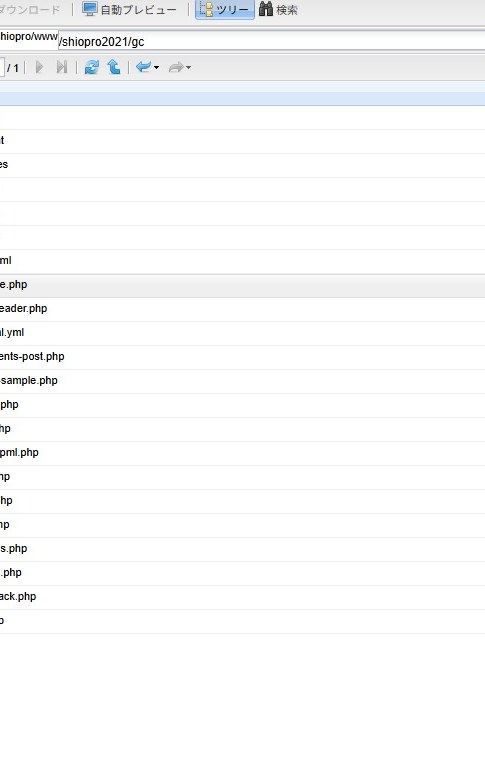Click the ダウンロード toolbar item

pos(30,9)
